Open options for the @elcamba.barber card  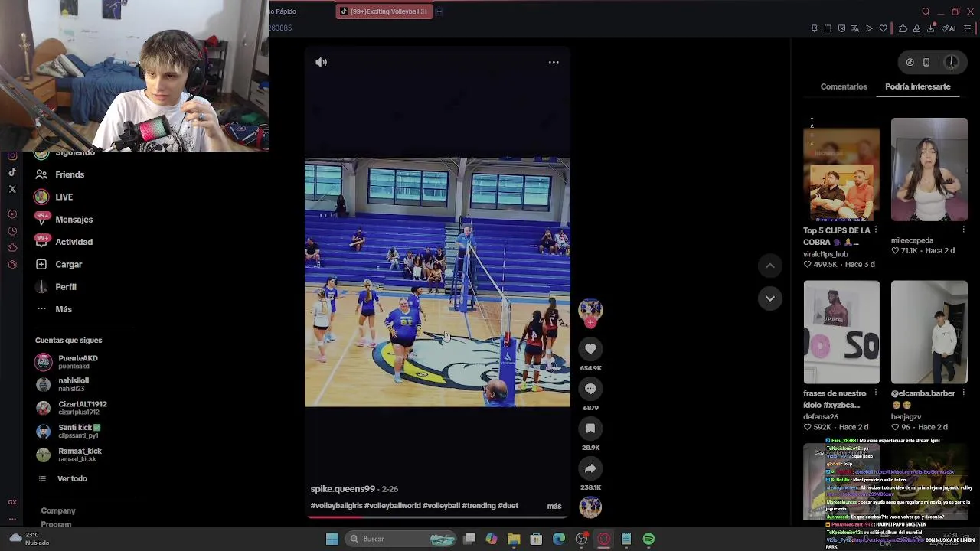click(963, 393)
